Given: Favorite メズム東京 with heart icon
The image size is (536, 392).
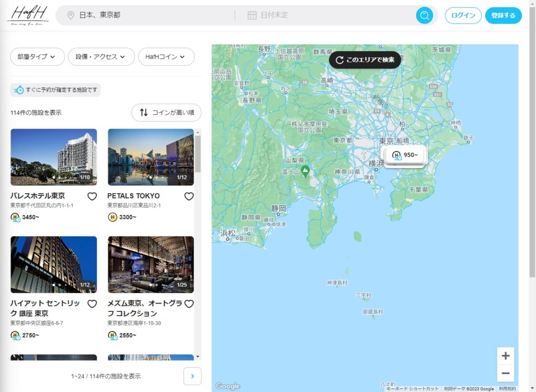Looking at the screenshot, I should tap(189, 304).
